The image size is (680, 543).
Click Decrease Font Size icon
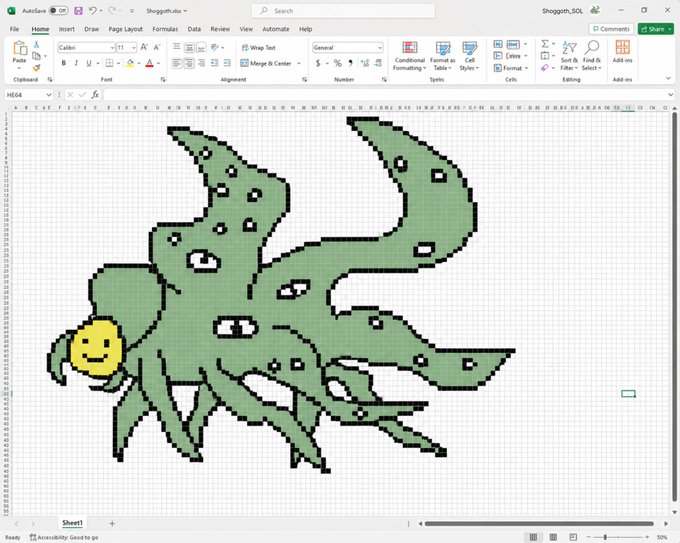point(157,47)
